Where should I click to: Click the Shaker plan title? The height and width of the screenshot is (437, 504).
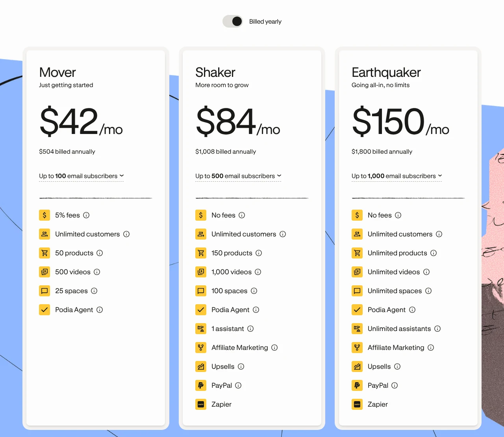[215, 73]
